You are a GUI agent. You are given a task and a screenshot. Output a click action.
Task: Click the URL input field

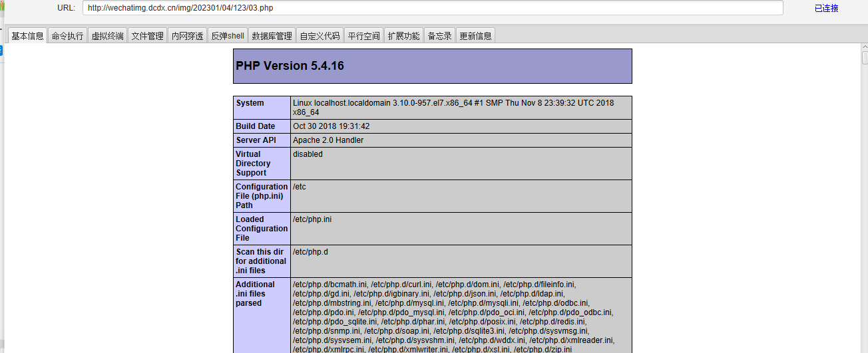433,8
